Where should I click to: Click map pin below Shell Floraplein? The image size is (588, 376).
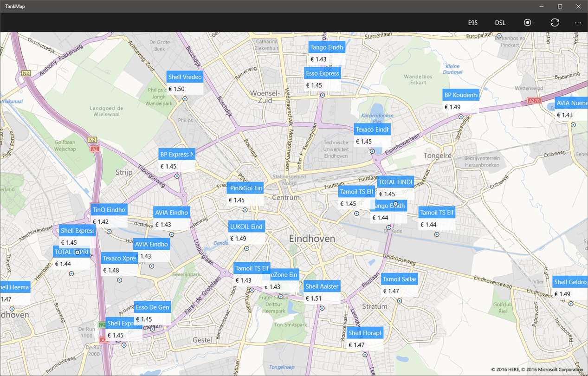pyautogui.click(x=365, y=354)
